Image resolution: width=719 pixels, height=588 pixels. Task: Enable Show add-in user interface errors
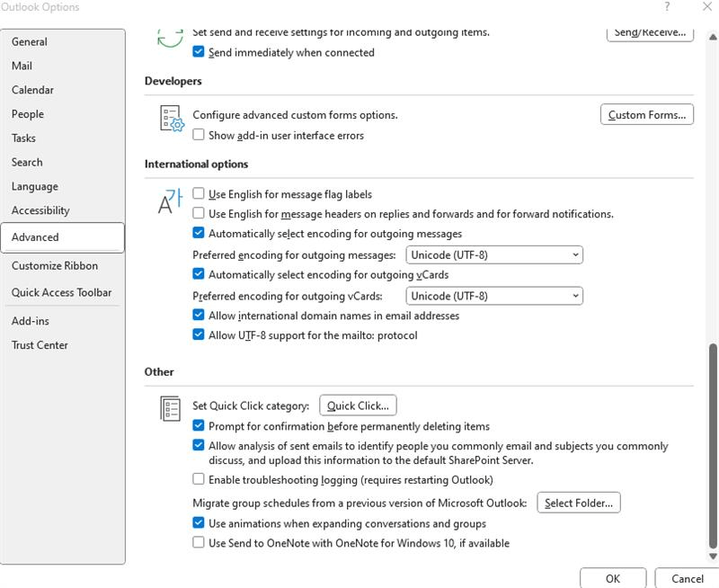pyautogui.click(x=200, y=135)
